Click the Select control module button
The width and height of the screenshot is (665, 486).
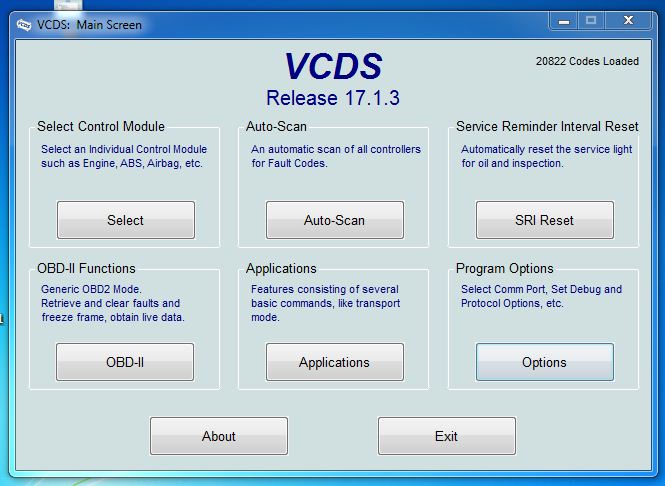click(x=126, y=220)
